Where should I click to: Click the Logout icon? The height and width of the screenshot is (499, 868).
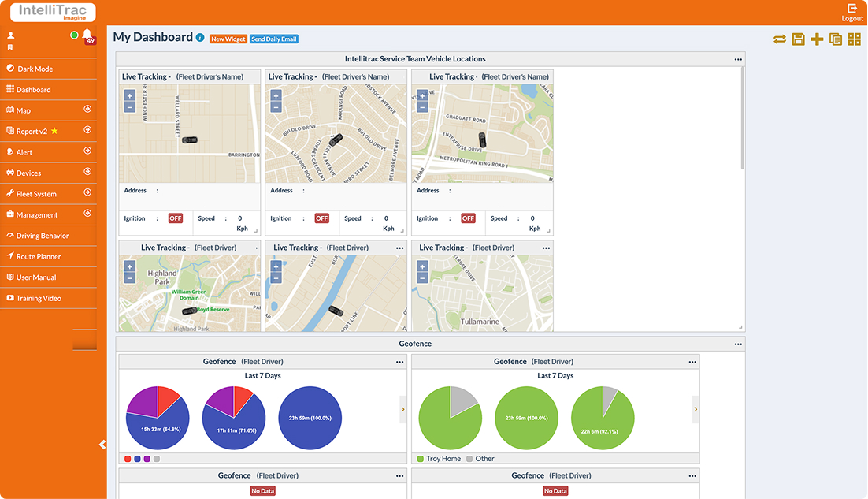coord(852,9)
